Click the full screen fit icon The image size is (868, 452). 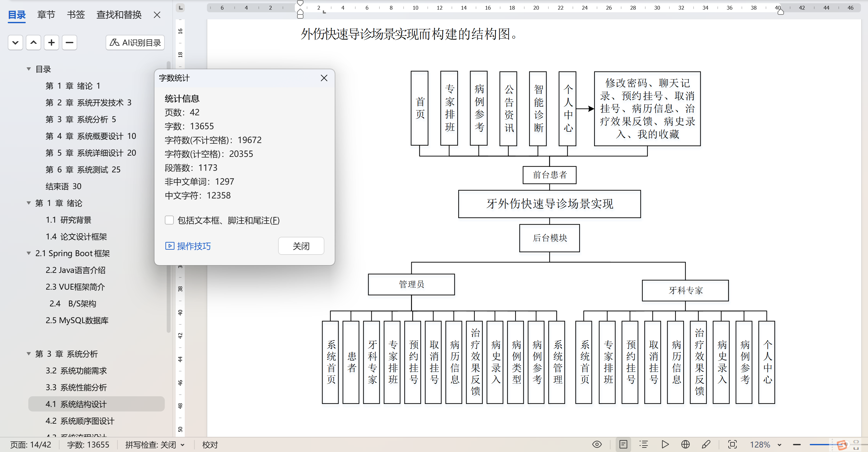(732, 444)
